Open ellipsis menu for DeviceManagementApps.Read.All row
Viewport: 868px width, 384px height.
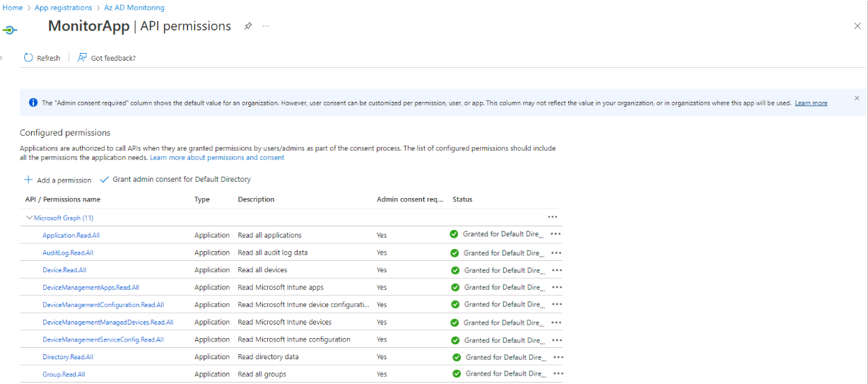pyautogui.click(x=557, y=287)
